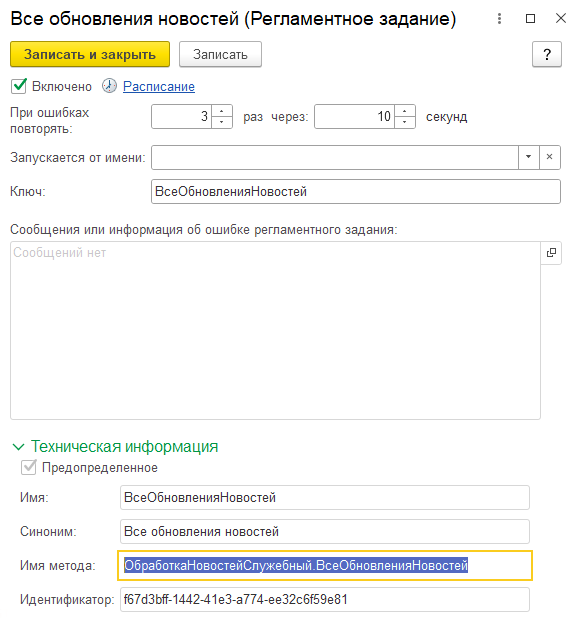
Task: Click into the Ключ input field
Action: tap(356, 192)
